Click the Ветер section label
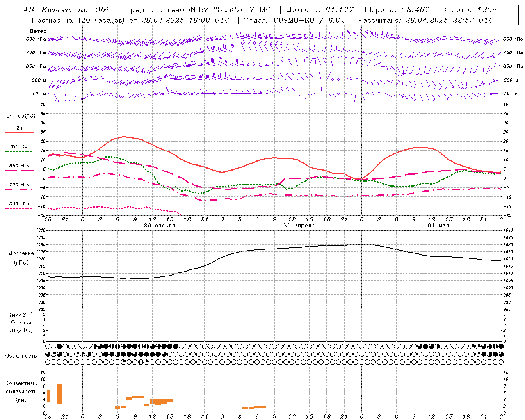The image size is (525, 420). 38,31
